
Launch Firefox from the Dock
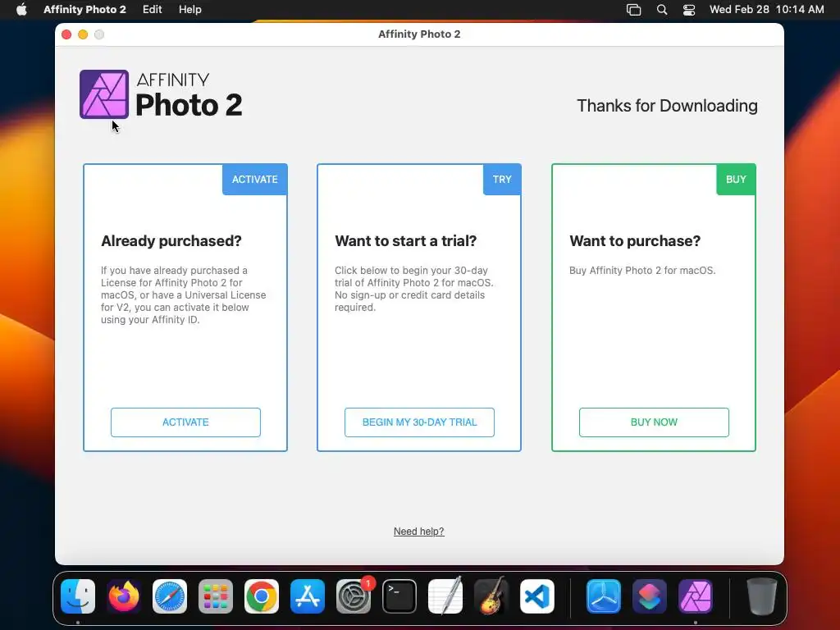[124, 596]
